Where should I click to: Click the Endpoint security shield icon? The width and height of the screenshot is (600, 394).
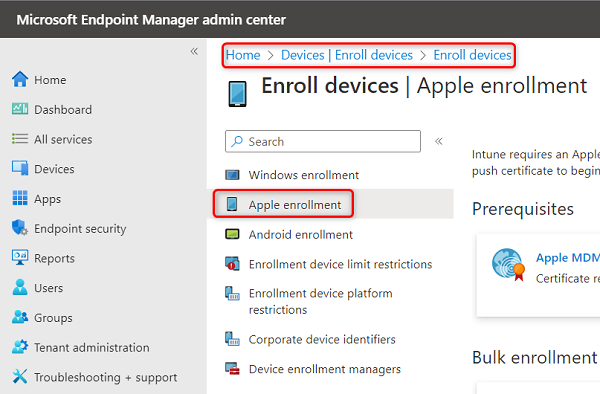click(20, 228)
